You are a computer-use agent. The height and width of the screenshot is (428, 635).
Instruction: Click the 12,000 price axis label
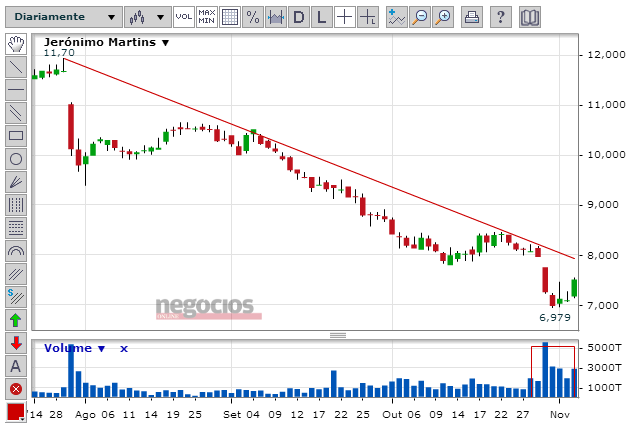606,55
